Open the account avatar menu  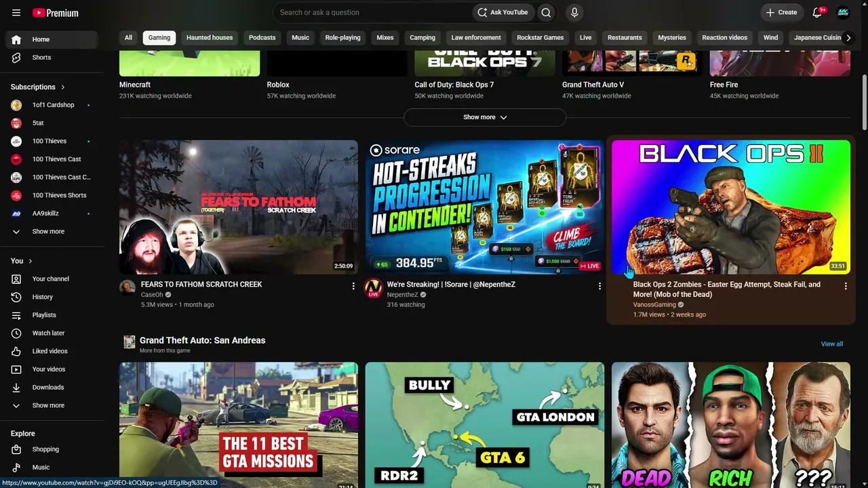[843, 12]
